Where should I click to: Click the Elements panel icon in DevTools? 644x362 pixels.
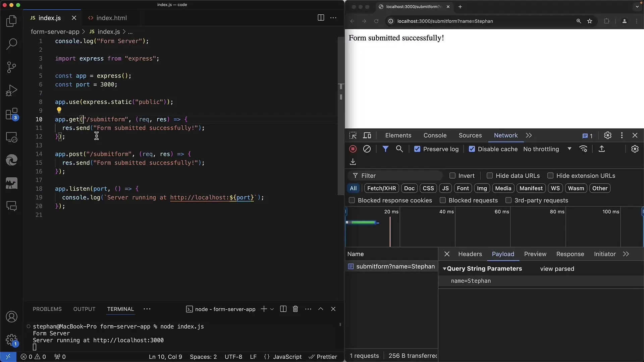[398, 135]
